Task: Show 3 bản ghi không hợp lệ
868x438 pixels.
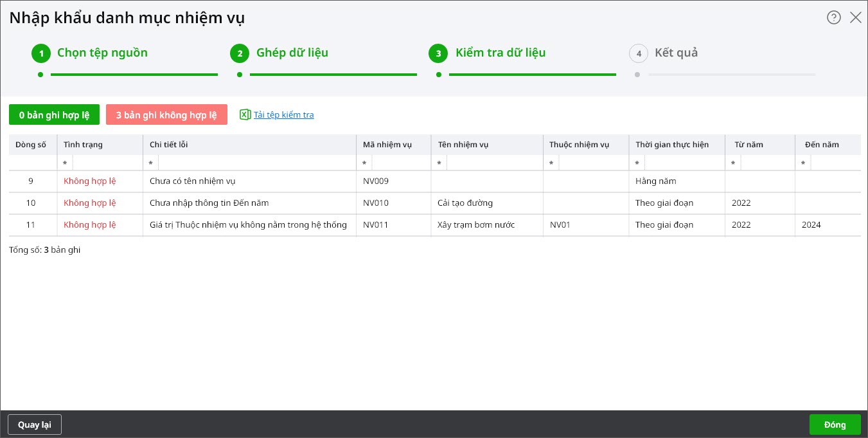Action: tap(166, 115)
